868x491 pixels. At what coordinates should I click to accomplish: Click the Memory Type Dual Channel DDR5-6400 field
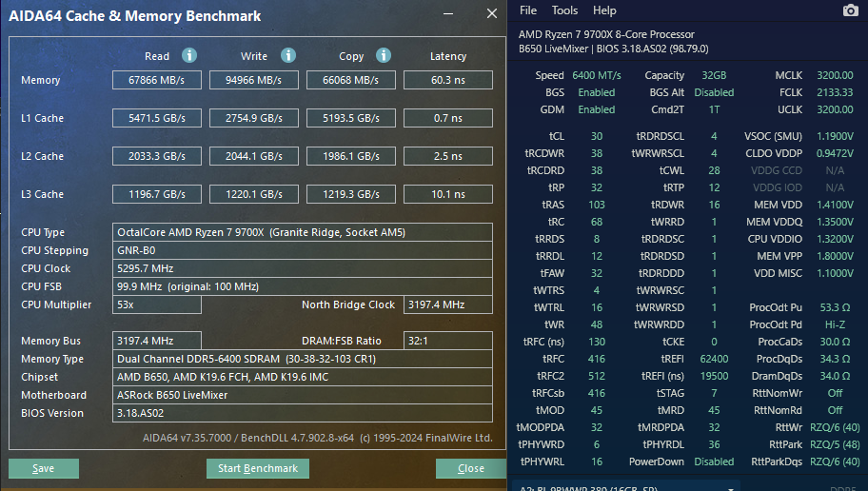click(x=303, y=359)
